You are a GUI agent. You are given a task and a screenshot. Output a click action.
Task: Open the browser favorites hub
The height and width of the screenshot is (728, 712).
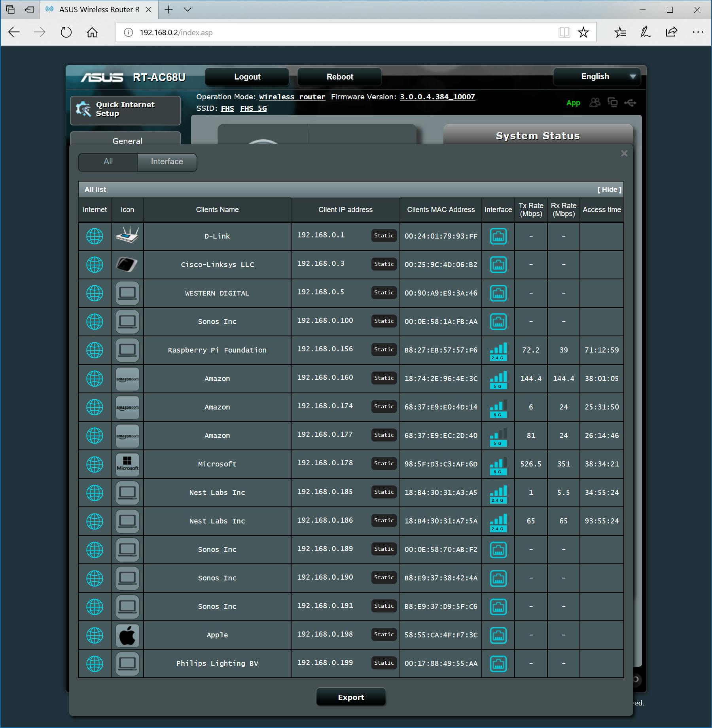[x=620, y=32]
